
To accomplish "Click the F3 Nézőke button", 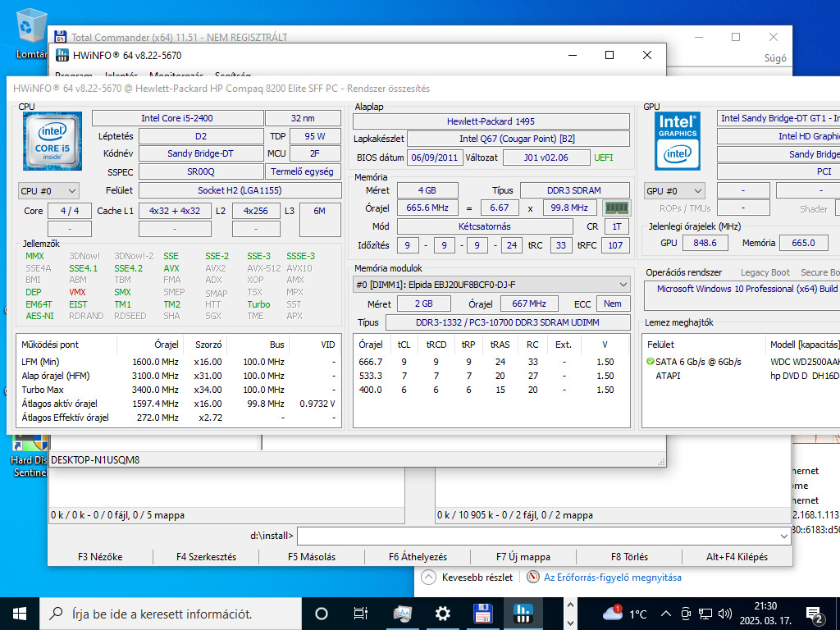I will [100, 557].
